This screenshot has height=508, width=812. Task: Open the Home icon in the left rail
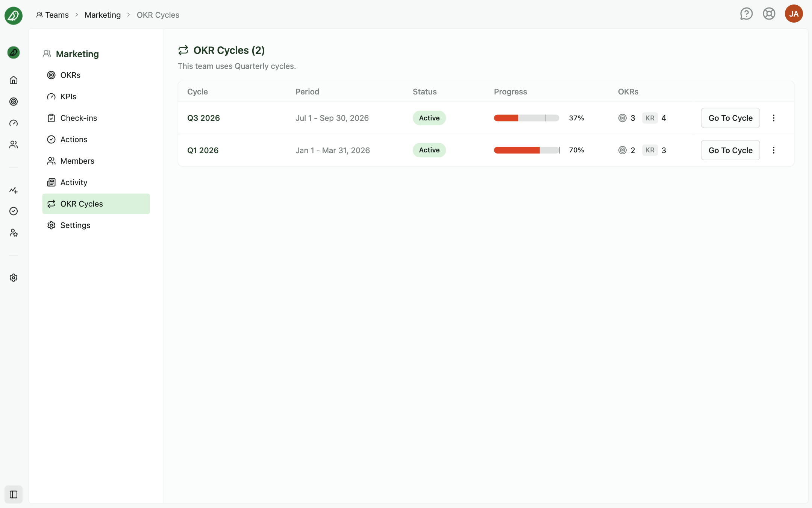click(x=14, y=80)
